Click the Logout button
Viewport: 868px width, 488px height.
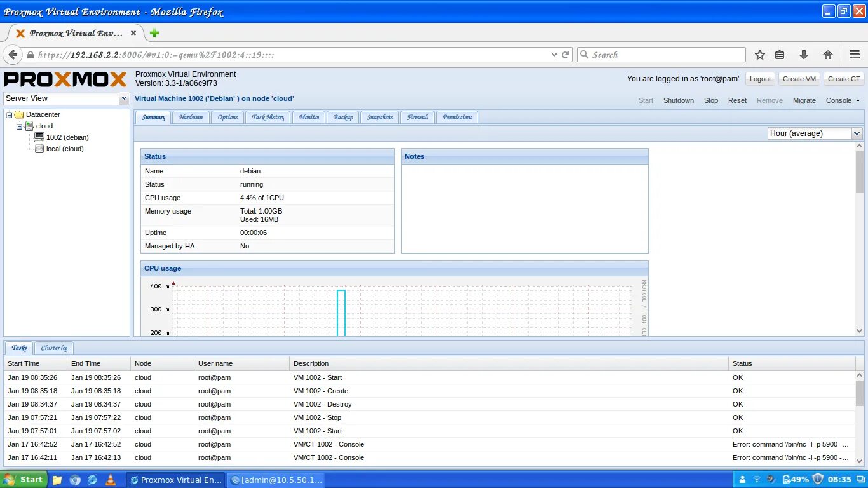click(760, 79)
